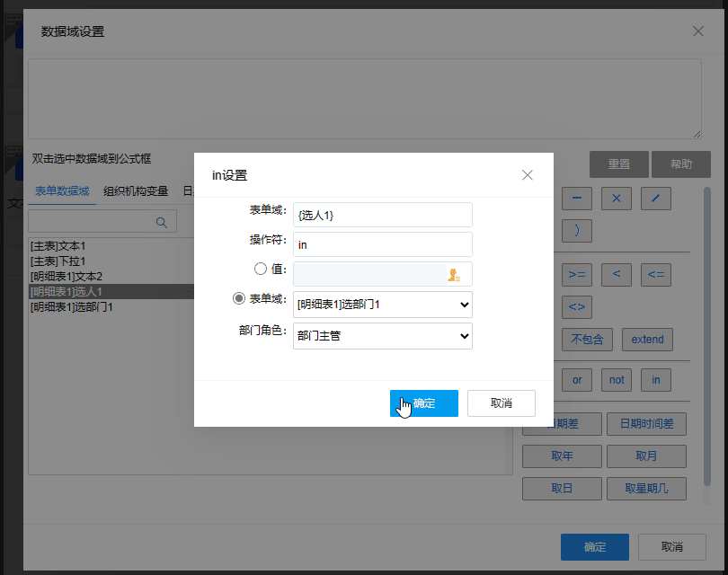Insert the 取月 function
This screenshot has height=575, width=728.
click(646, 456)
